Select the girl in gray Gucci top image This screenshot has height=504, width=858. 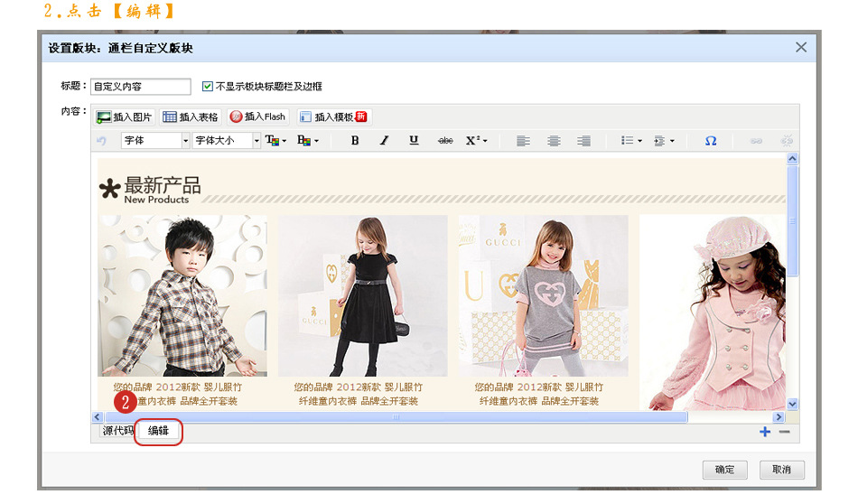tap(544, 295)
